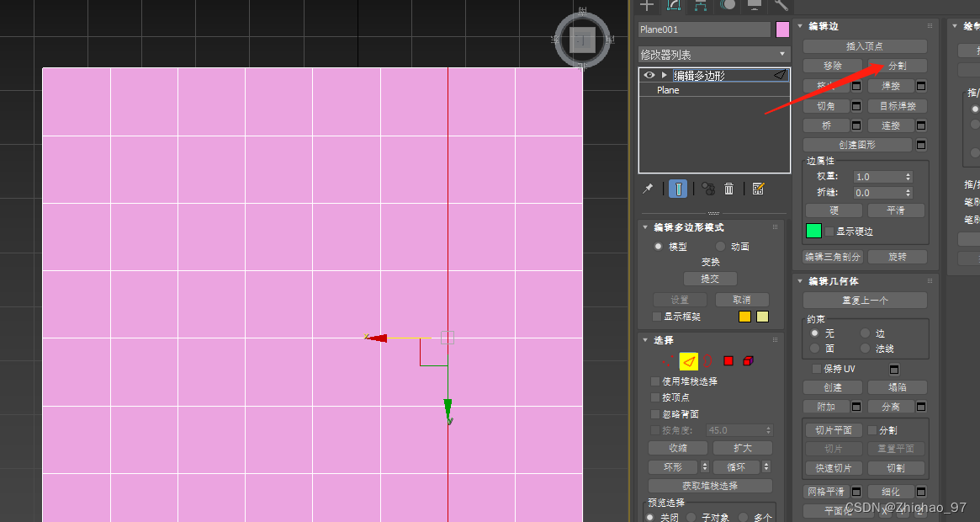Image resolution: width=980 pixels, height=522 pixels.
Task: Open settings box beside 连接
Action: tap(921, 125)
